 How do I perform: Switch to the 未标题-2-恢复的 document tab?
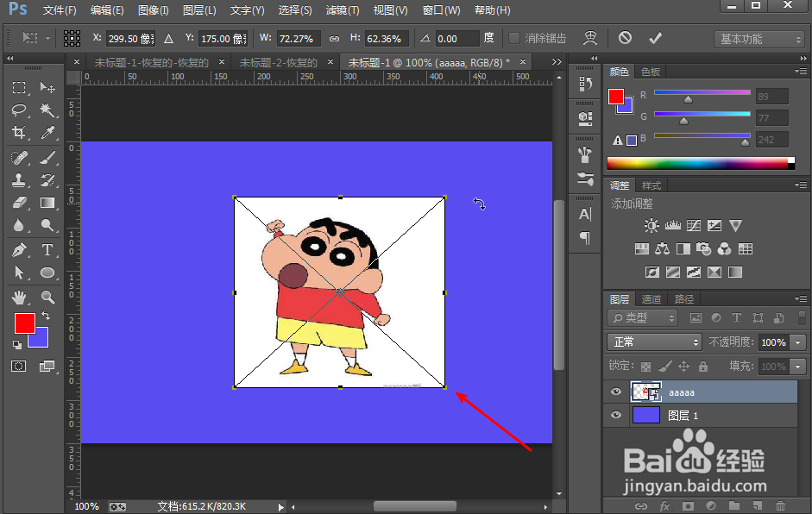[x=278, y=63]
